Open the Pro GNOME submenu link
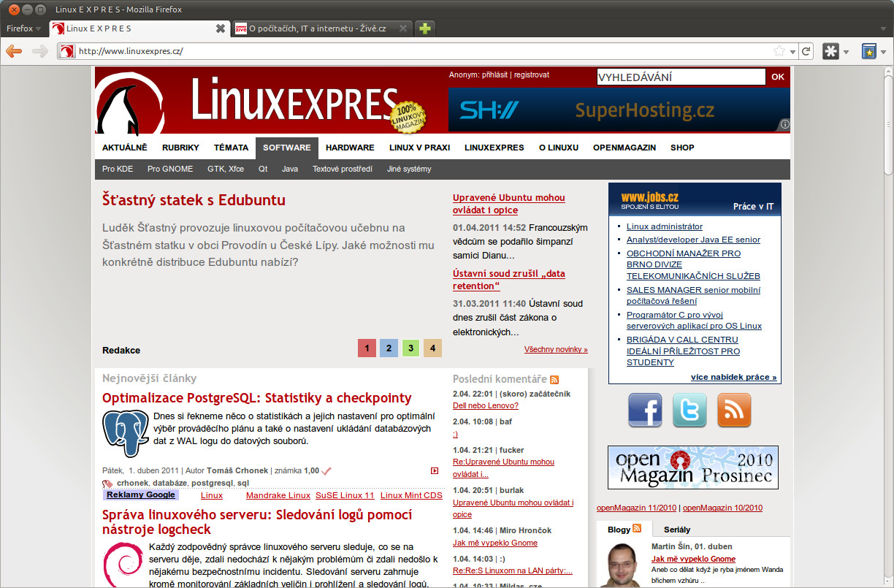This screenshot has height=588, width=894. coord(170,169)
